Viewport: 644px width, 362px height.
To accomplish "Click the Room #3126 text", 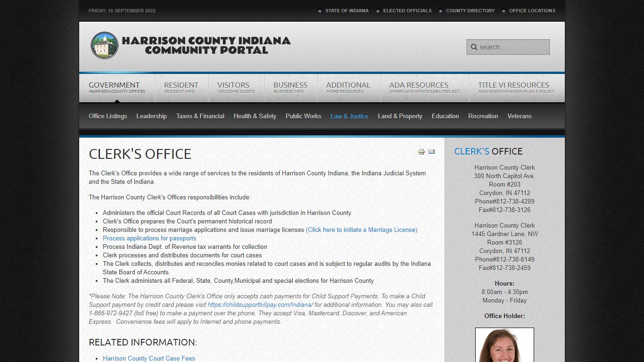I will pyautogui.click(x=504, y=243).
